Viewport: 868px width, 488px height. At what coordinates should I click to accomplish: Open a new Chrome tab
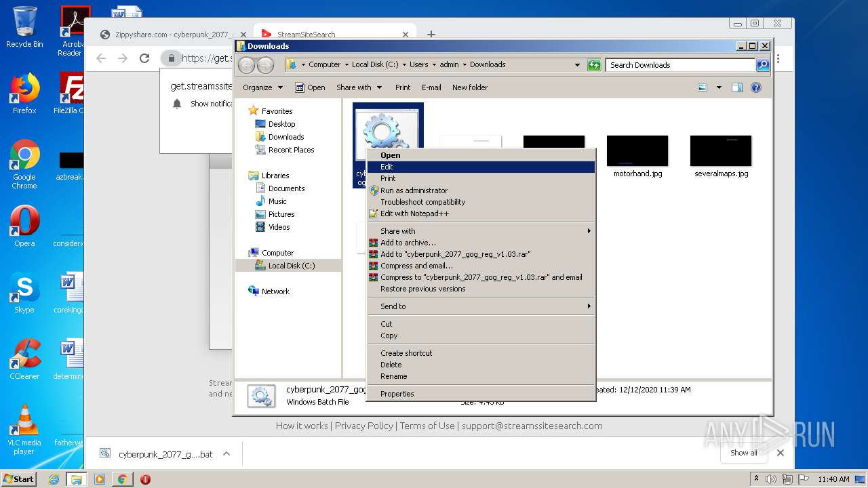tap(431, 35)
